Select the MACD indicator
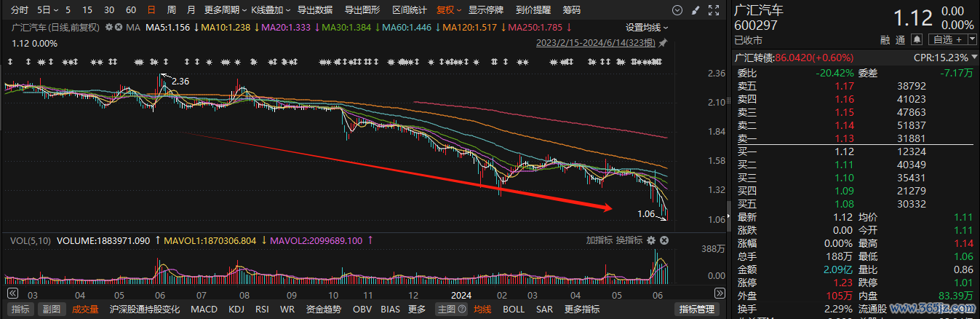 204,309
